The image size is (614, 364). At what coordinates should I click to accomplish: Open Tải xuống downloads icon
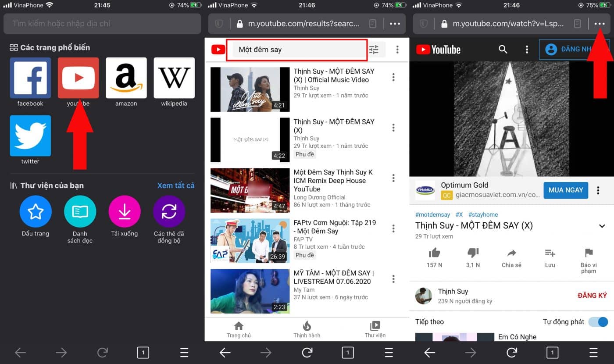125,211
